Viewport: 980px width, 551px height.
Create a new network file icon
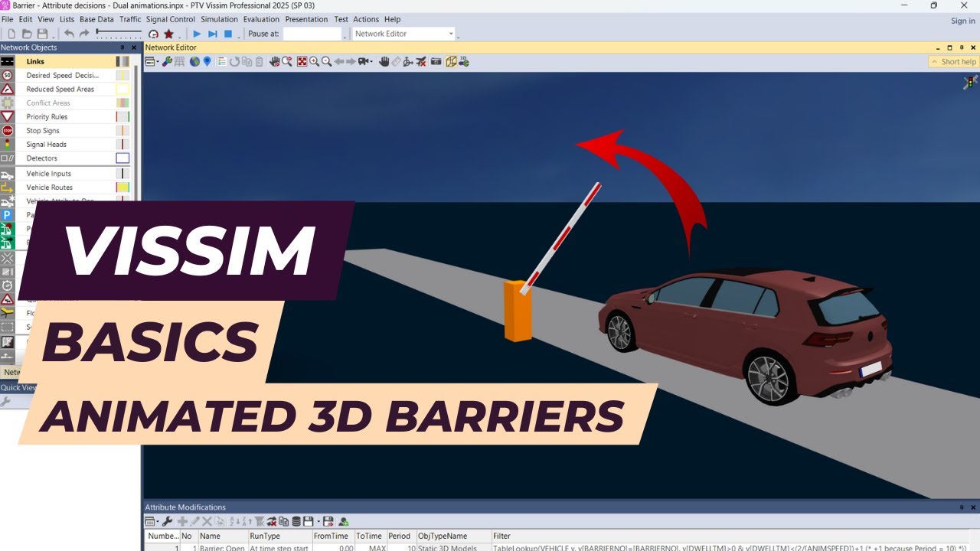[11, 34]
